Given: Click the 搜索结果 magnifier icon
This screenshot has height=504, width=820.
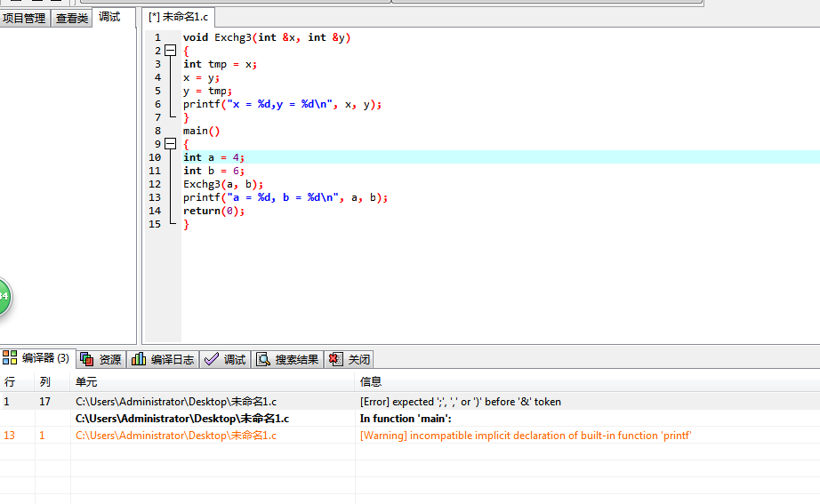Looking at the screenshot, I should 263,359.
